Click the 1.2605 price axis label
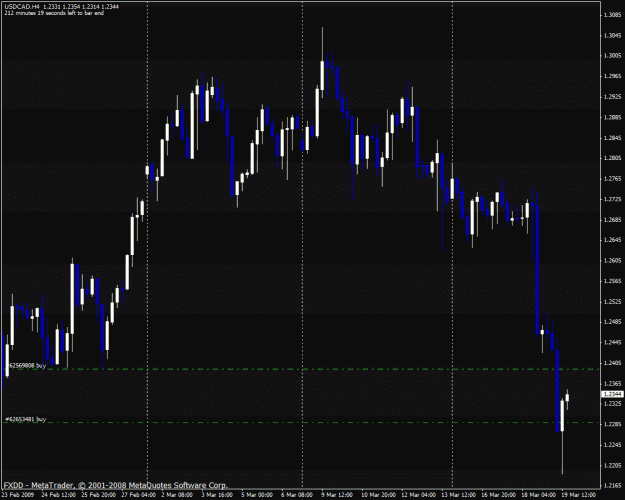Screen dimensions: 625x500 point(613,260)
